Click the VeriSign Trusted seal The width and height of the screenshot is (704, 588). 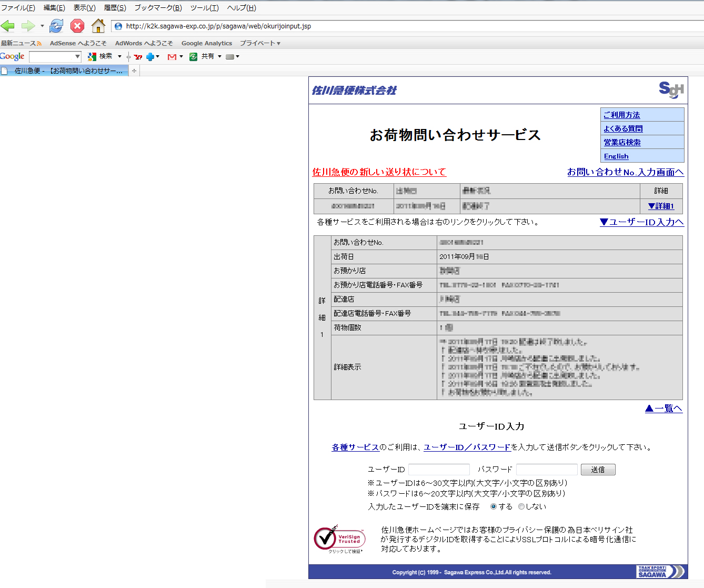pos(340,539)
